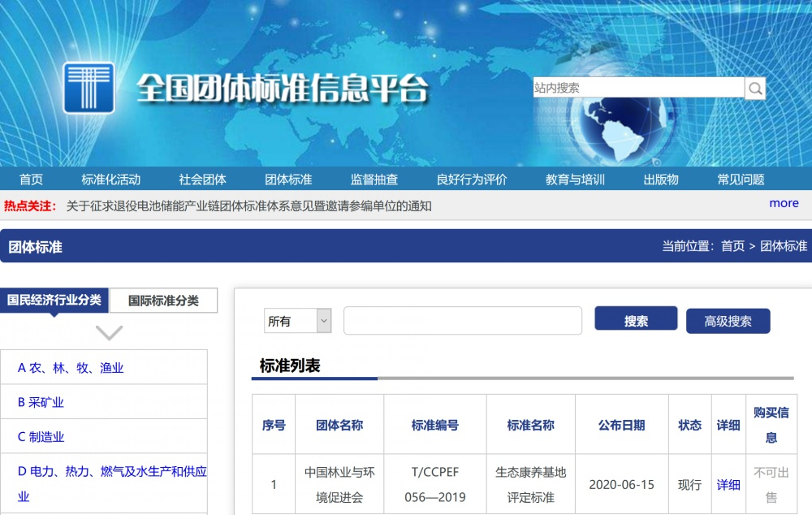Click the 现行 status cell
This screenshot has height=515, width=812.
(x=689, y=485)
